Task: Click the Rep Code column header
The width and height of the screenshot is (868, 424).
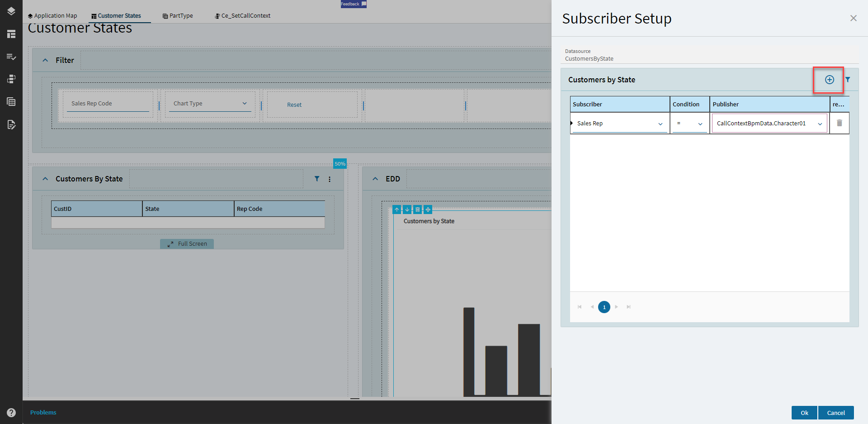Action: 279,209
